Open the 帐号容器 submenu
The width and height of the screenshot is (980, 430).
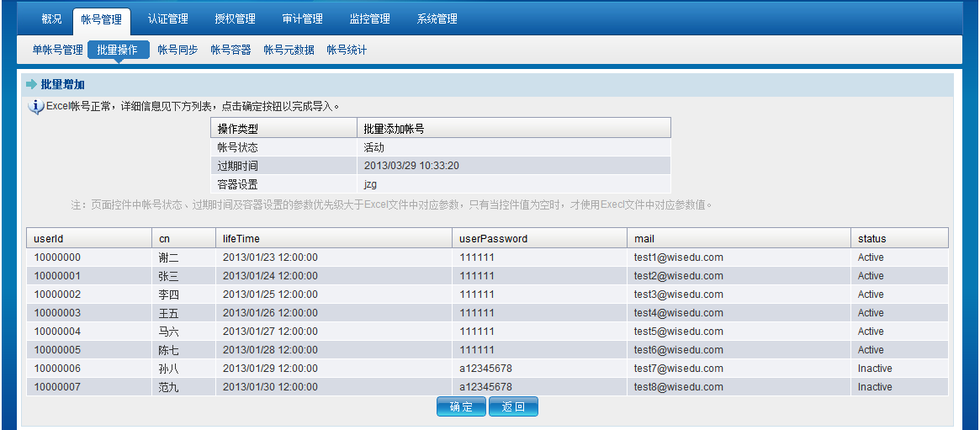[230, 50]
